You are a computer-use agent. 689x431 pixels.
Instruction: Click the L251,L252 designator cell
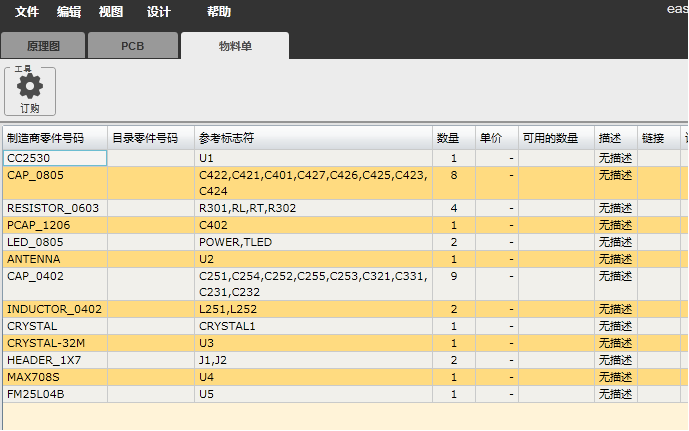point(313,309)
